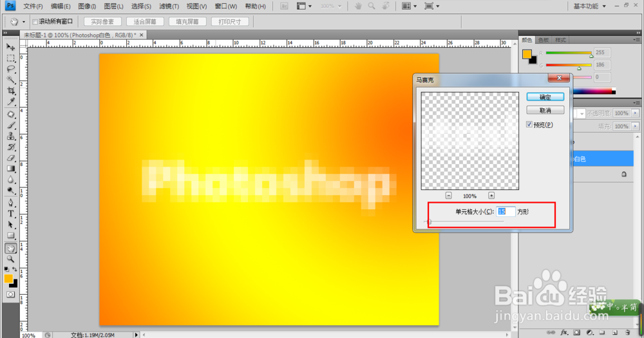Swap foreground and background colors
Viewport: 644px width, 338px height.
point(15,269)
